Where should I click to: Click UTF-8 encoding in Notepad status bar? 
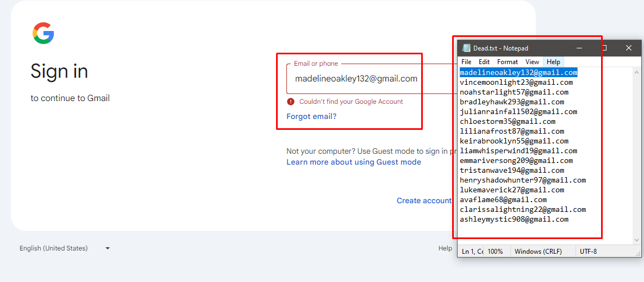point(589,251)
